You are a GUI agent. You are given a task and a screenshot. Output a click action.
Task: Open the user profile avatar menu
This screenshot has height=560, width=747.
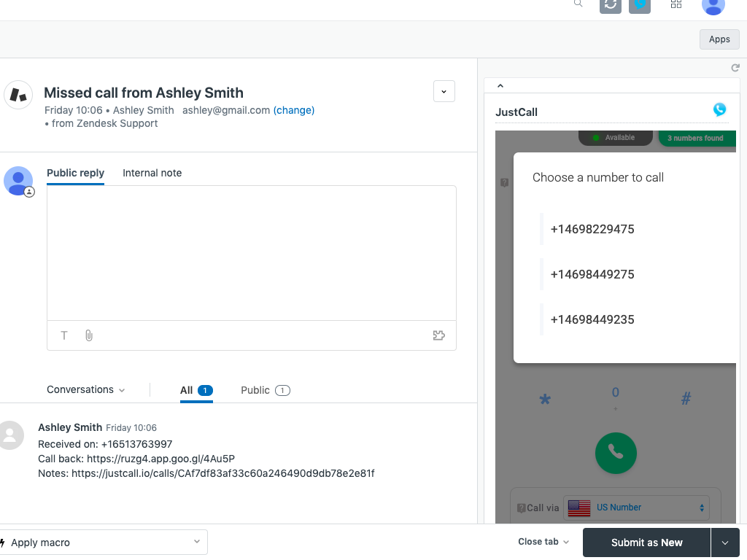713,5
